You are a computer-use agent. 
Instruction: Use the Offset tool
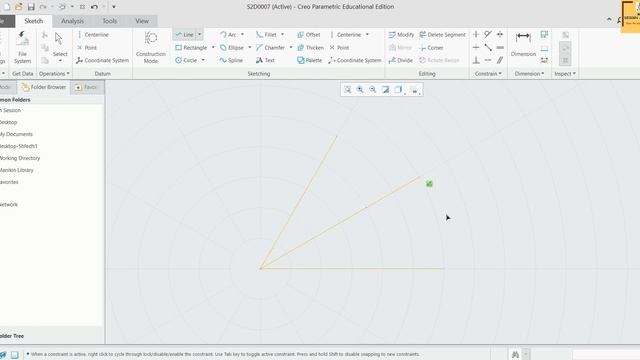point(309,35)
